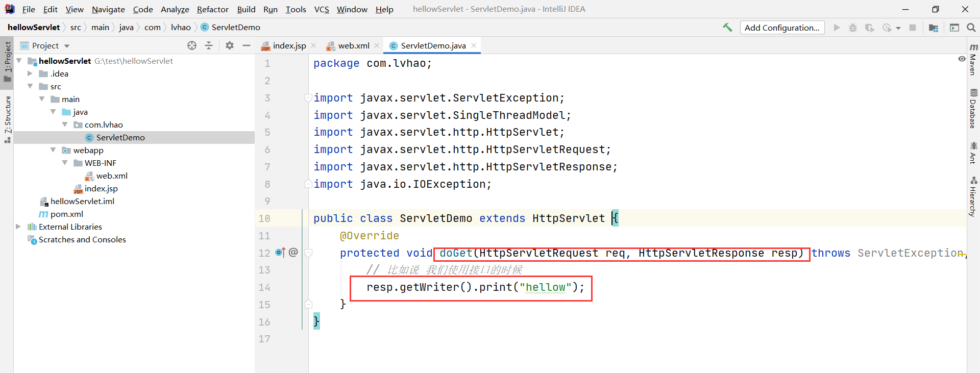The height and width of the screenshot is (373, 980).
Task: Expand the .idea folder
Action: (x=30, y=73)
